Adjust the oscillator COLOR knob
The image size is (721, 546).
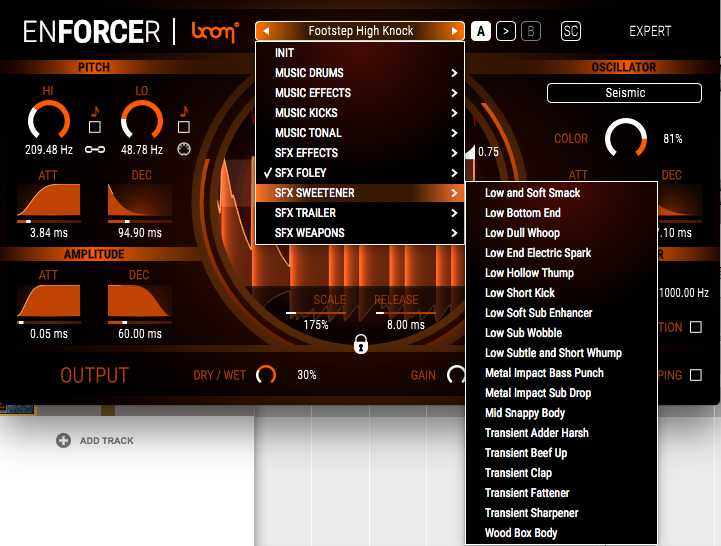tap(626, 138)
